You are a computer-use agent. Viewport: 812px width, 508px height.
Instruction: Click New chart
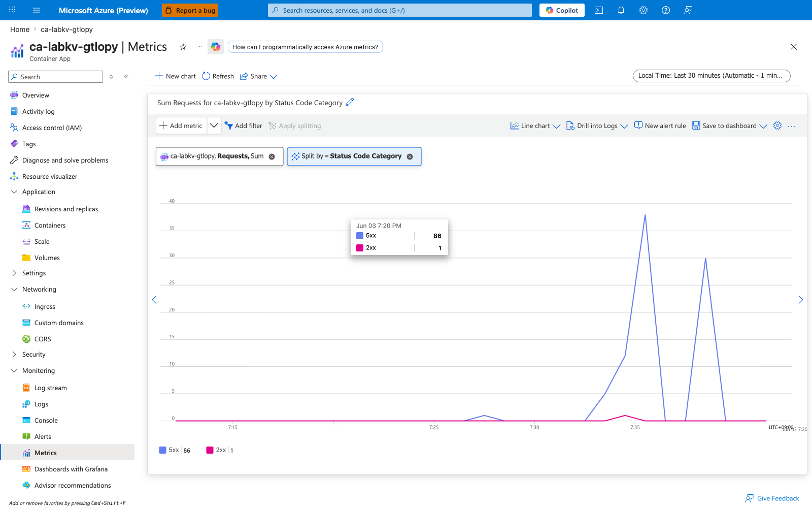176,76
